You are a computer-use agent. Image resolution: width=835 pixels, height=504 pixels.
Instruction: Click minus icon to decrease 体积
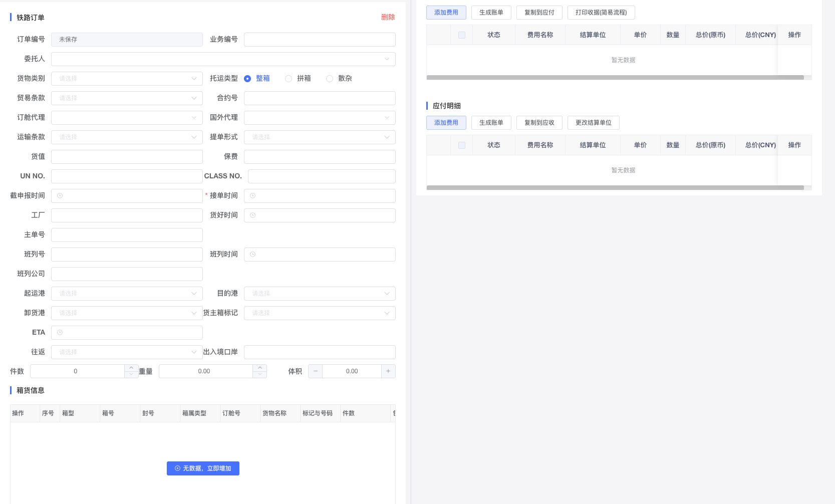pyautogui.click(x=315, y=371)
